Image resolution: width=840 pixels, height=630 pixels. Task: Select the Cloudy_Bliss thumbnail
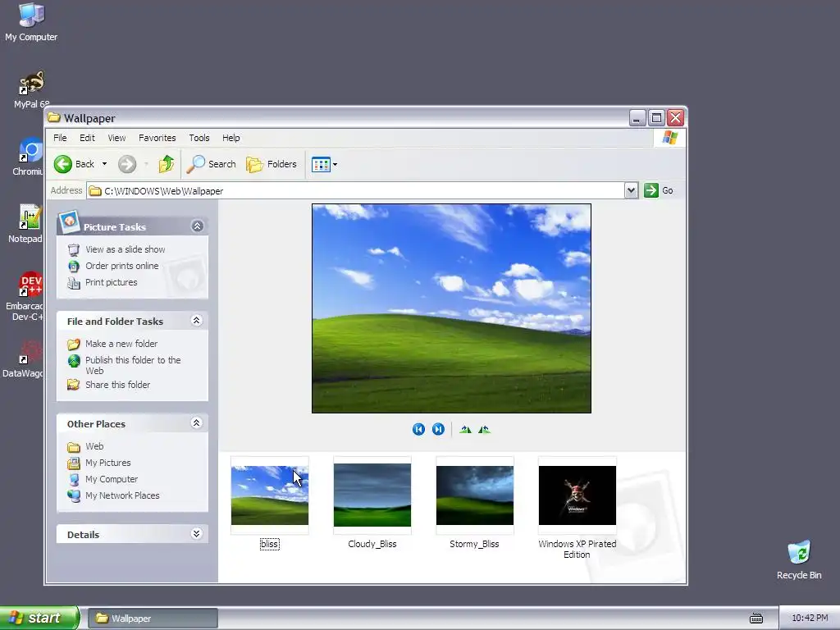pos(372,495)
